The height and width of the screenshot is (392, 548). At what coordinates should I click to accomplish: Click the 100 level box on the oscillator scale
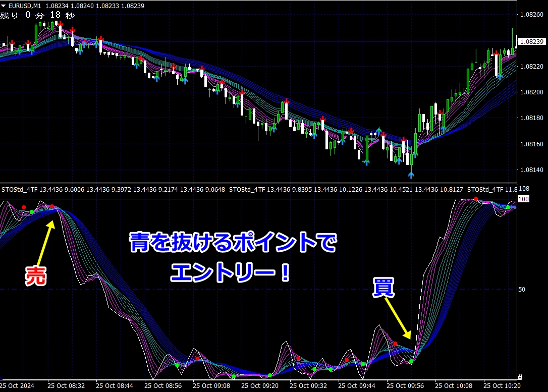pos(524,199)
